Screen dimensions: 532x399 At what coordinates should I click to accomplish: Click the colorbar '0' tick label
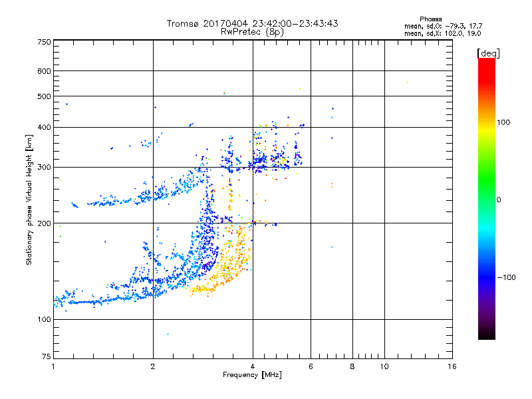pos(499,200)
